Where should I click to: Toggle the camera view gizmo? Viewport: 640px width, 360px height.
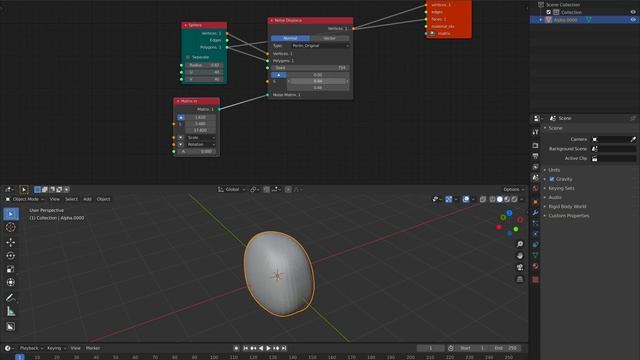520,267
